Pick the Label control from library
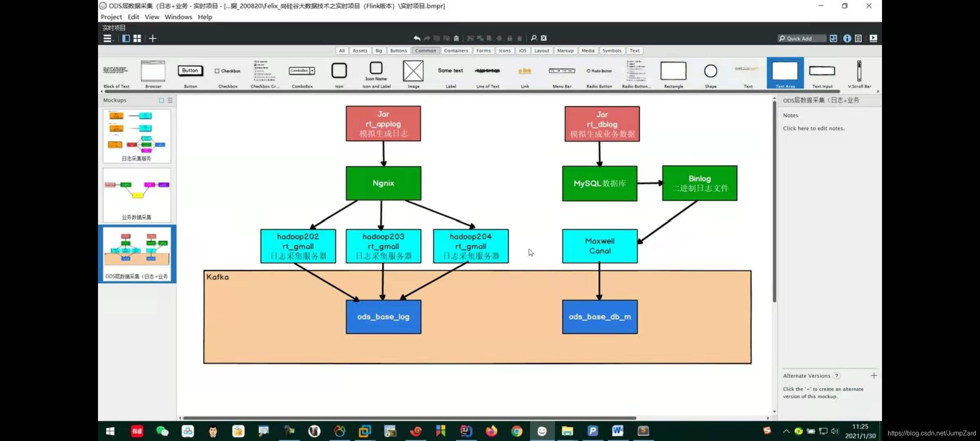Viewport: 980px width, 441px height. click(x=451, y=74)
